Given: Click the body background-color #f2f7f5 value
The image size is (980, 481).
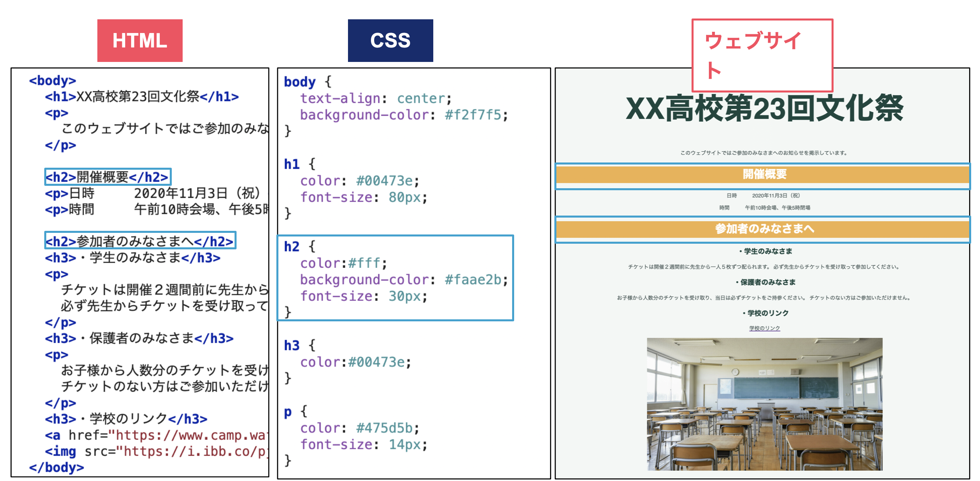Looking at the screenshot, I should 473,115.
